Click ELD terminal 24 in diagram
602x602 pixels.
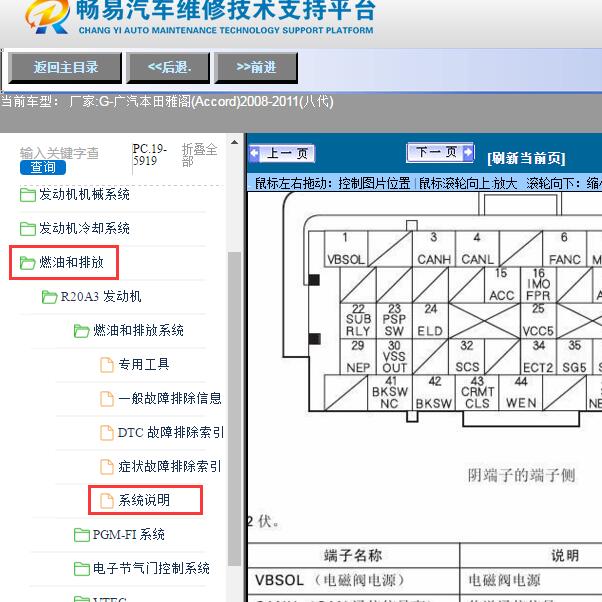click(x=430, y=321)
